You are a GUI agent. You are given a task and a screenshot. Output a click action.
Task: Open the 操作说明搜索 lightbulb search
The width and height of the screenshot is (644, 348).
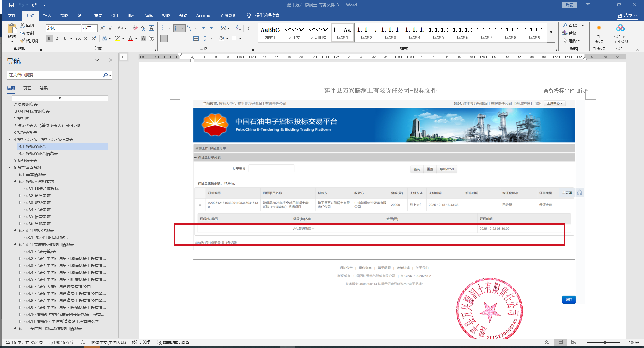pos(263,15)
